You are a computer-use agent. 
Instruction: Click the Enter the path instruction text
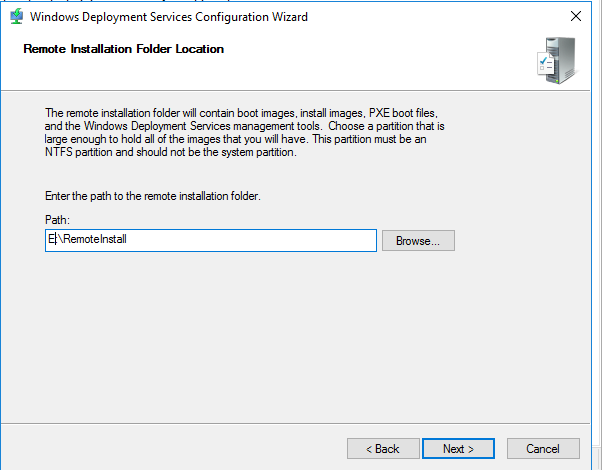pos(153,196)
